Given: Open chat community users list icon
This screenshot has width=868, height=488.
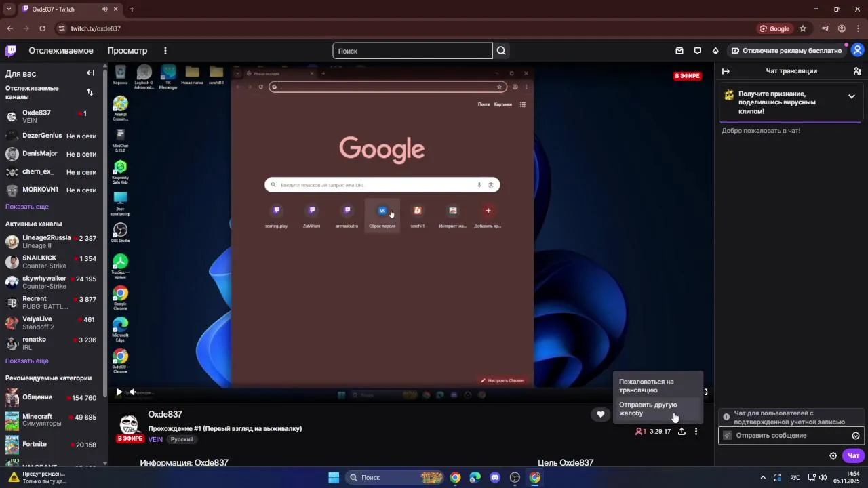Looking at the screenshot, I should click(x=857, y=71).
